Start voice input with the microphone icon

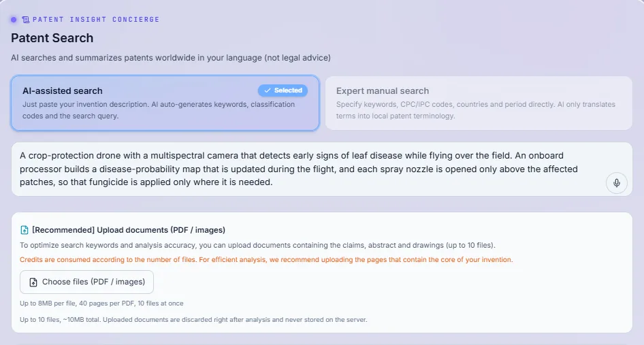click(x=617, y=183)
